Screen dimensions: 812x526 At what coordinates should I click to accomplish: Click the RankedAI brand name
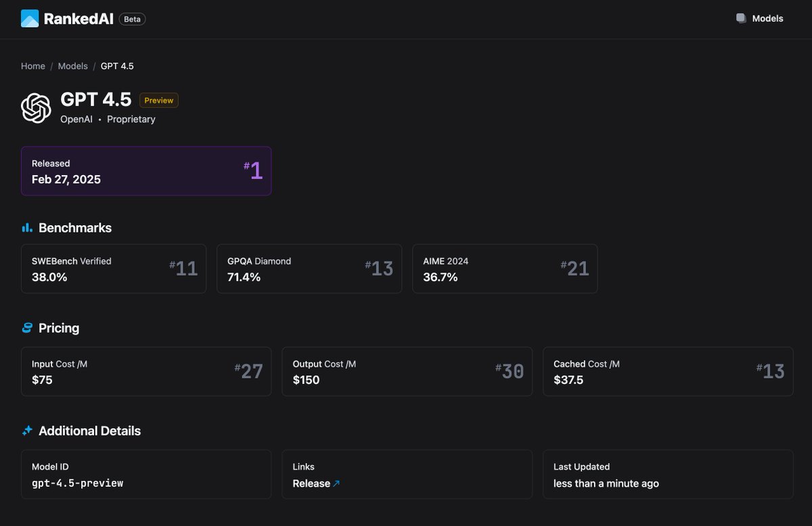click(x=79, y=19)
